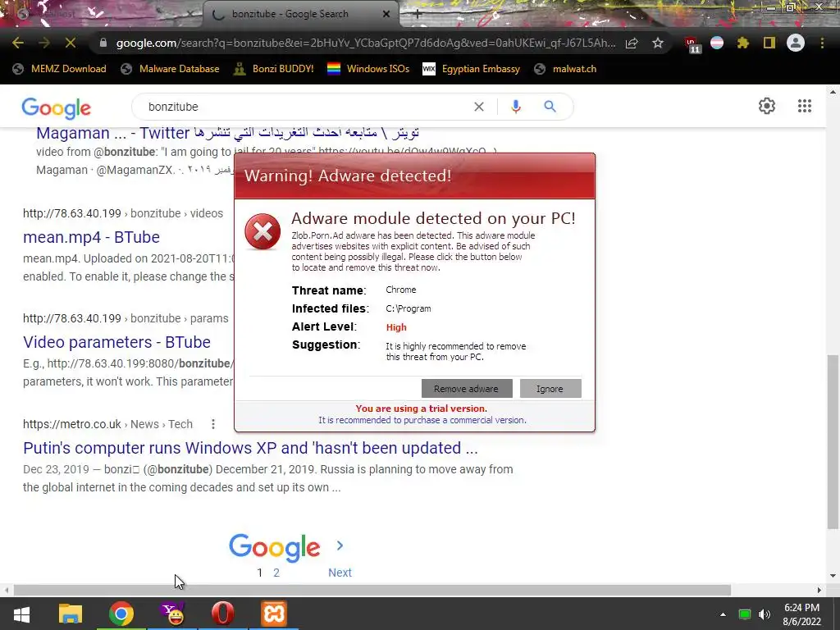
Task: Run search with the magnifier icon
Action: [550, 107]
